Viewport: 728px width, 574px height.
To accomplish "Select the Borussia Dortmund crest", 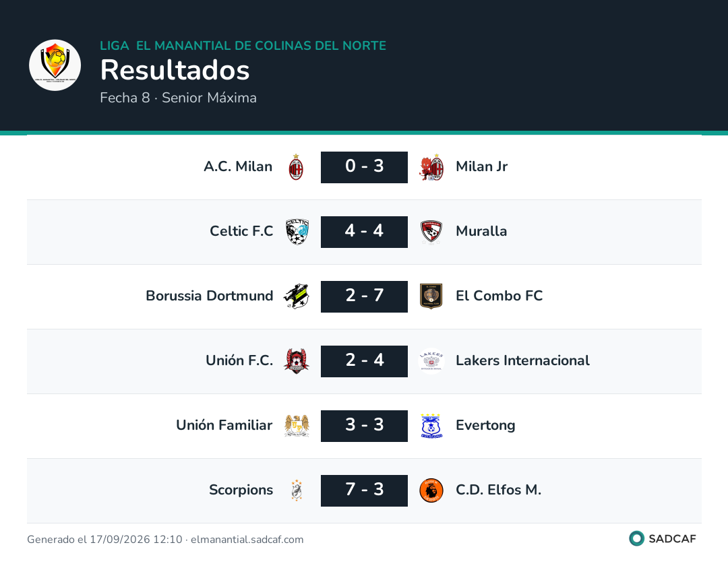I will [297, 296].
